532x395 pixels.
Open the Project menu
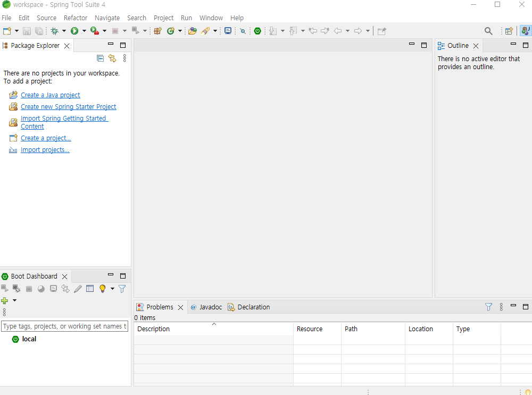click(163, 18)
